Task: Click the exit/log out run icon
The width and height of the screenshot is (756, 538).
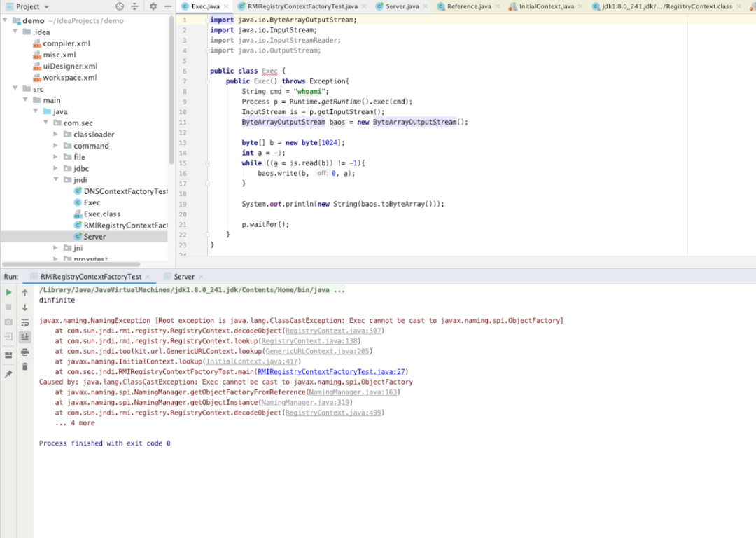Action: [8, 337]
